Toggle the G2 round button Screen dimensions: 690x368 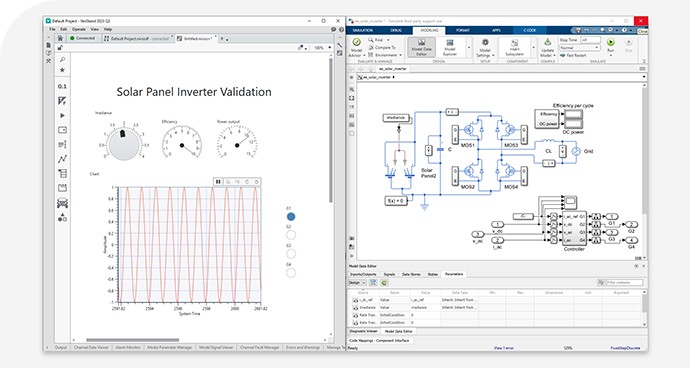coord(291,235)
